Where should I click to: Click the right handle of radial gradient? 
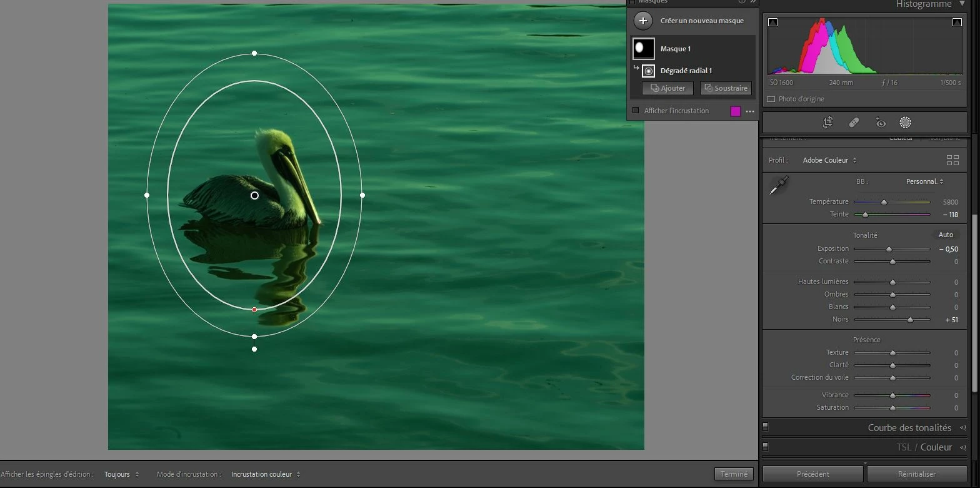pos(362,195)
